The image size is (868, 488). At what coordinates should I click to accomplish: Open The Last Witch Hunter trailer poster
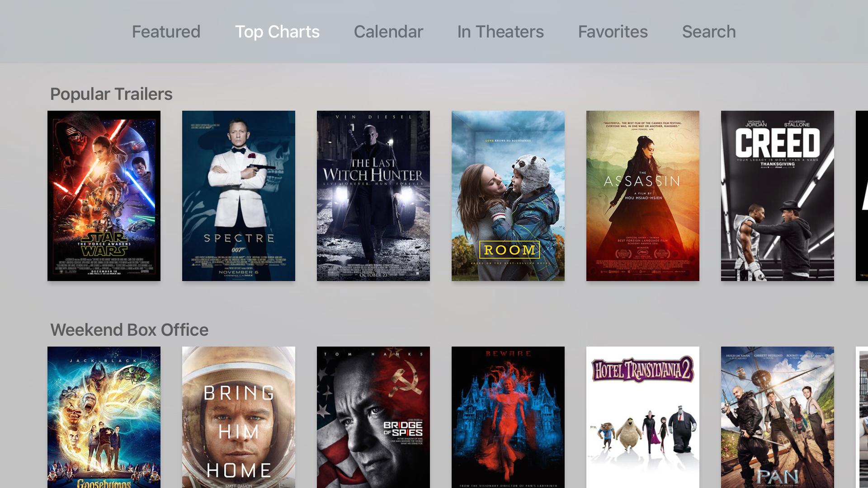pos(373,196)
